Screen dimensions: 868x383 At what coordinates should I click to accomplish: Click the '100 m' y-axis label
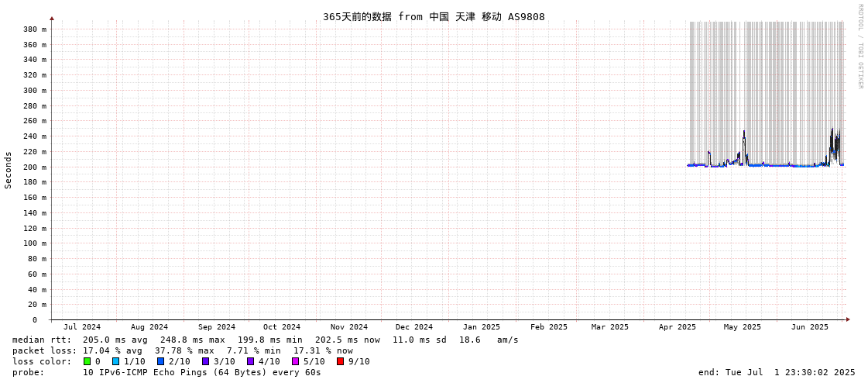pos(36,243)
